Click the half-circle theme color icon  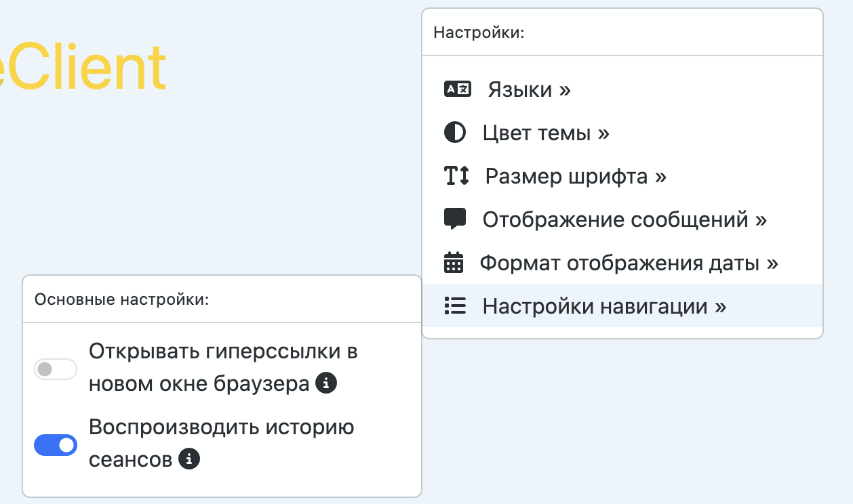tap(454, 133)
